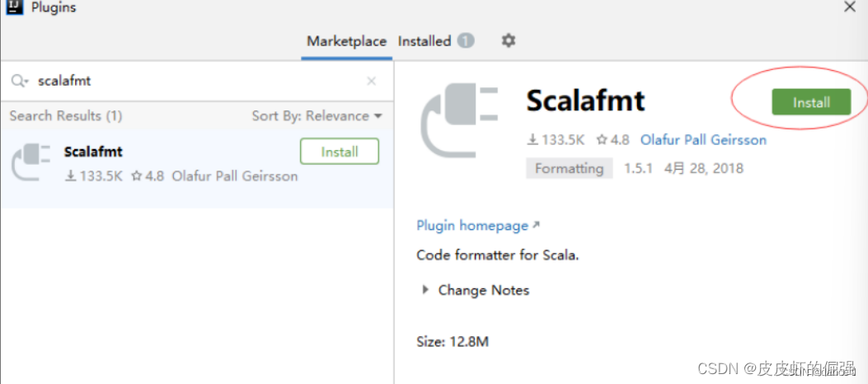Clear the scalafmt search text
Screen dimensions: 868x384
click(372, 82)
